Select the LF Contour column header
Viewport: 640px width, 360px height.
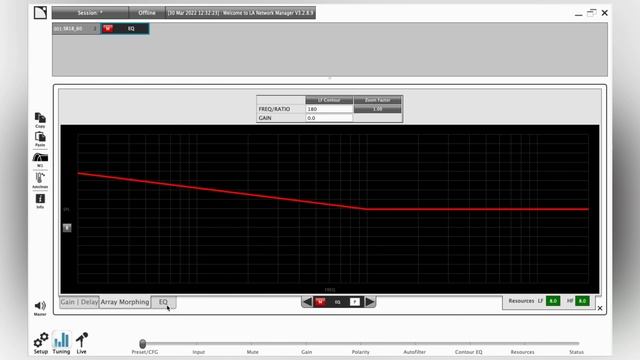click(x=329, y=100)
